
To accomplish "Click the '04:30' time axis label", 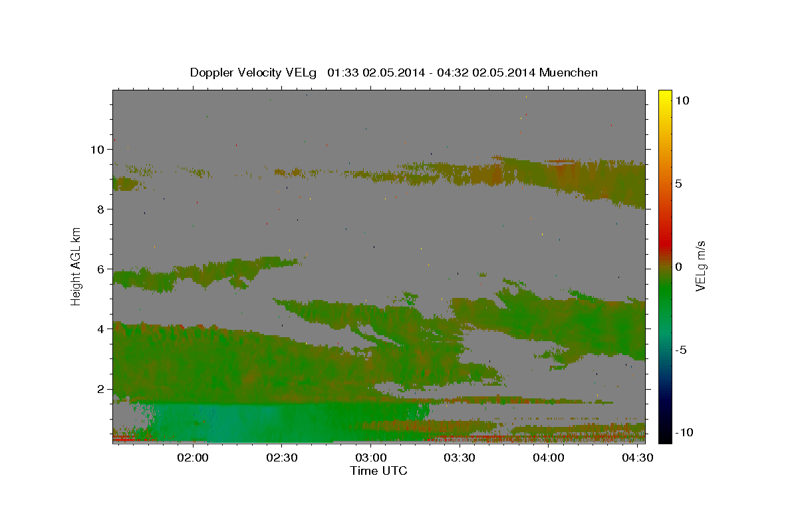I will coord(636,458).
